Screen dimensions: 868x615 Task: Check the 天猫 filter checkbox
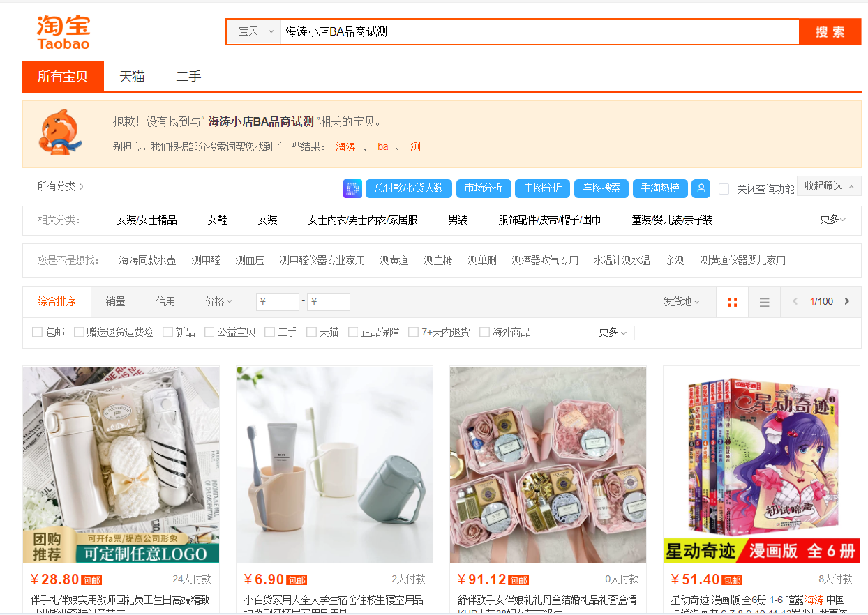click(311, 333)
